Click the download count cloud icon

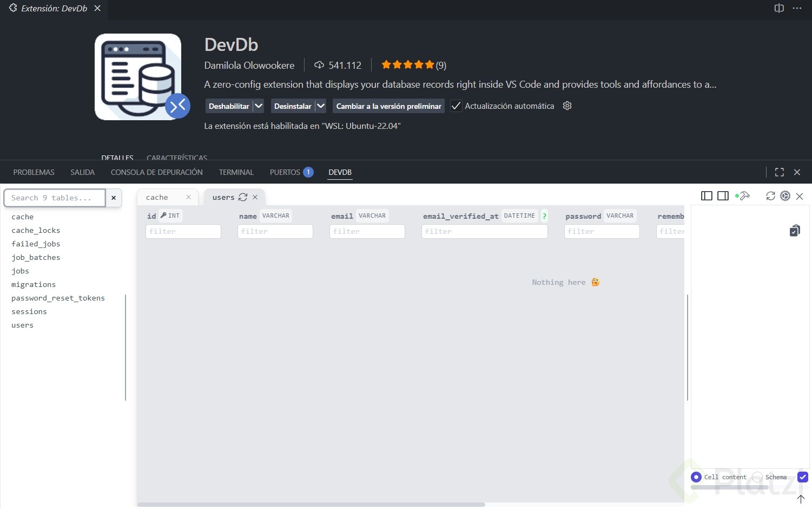[x=319, y=65]
